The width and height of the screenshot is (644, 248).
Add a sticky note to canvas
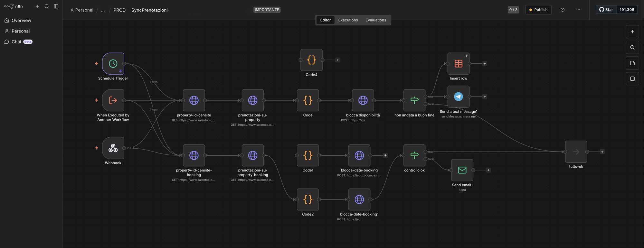pos(632,63)
